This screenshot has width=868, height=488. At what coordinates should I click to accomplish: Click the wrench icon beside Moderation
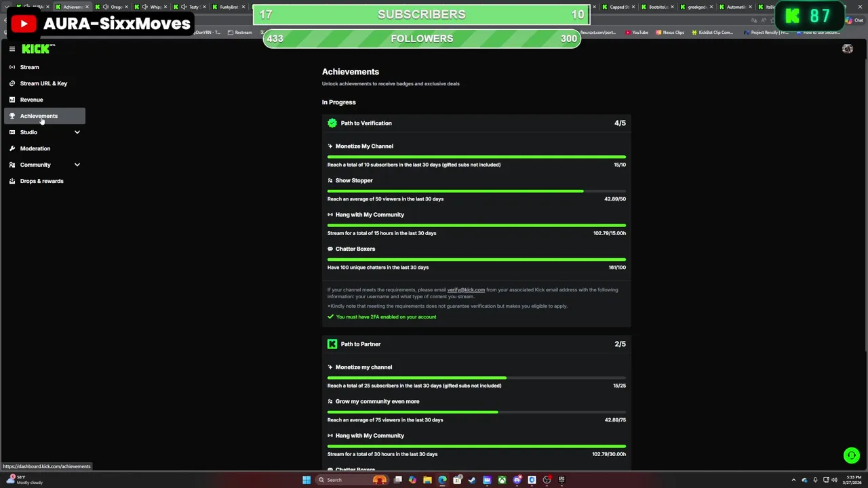pos(12,148)
